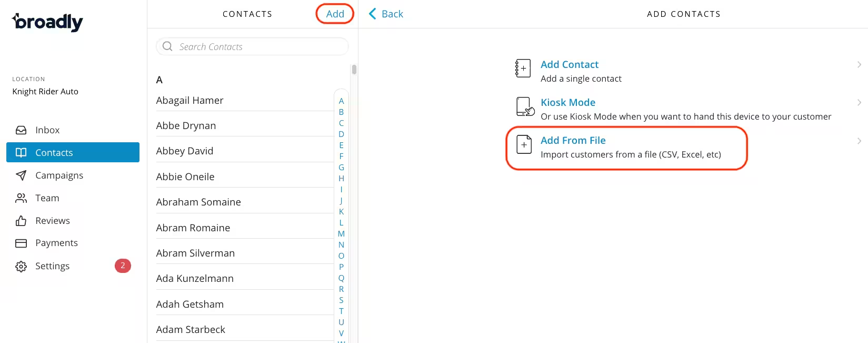Click the Add From File document icon
868x343 pixels.
(x=524, y=144)
